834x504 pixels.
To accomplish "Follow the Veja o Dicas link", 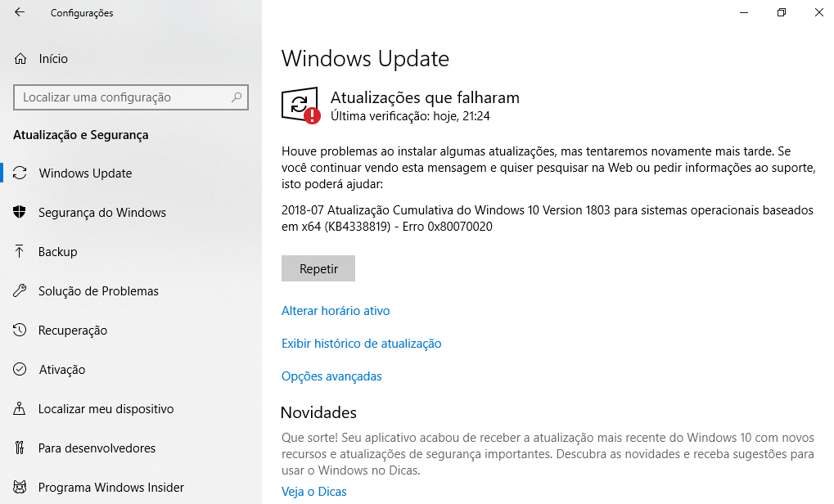I will click(x=313, y=491).
